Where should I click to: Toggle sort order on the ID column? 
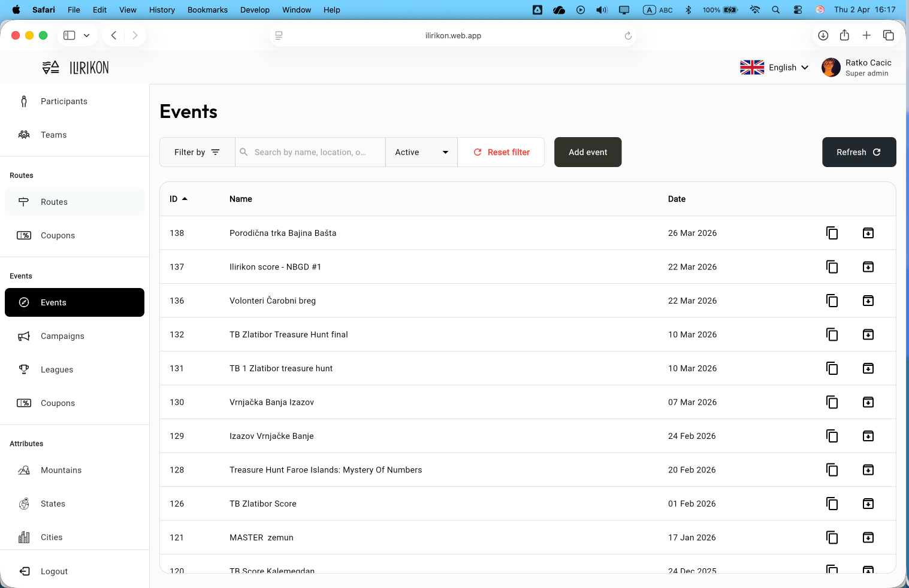[178, 199]
